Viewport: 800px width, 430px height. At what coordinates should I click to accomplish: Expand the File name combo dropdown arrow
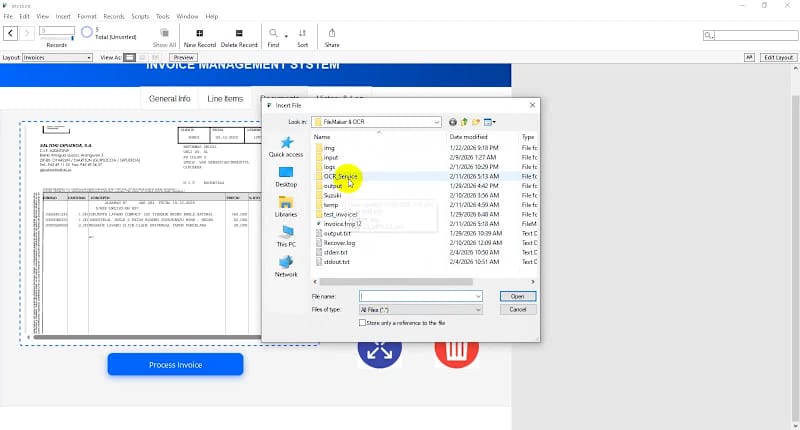tap(478, 296)
